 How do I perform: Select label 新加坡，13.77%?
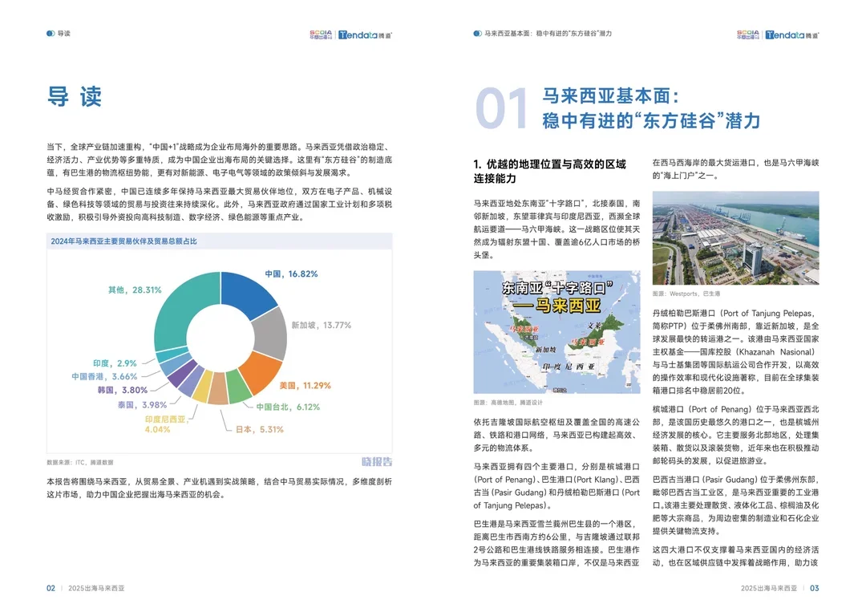pos(322,326)
